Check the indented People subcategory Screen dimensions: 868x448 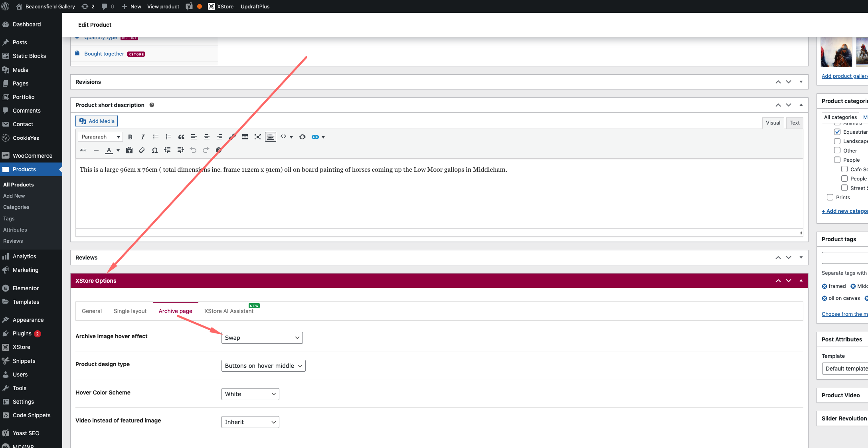tap(844, 178)
